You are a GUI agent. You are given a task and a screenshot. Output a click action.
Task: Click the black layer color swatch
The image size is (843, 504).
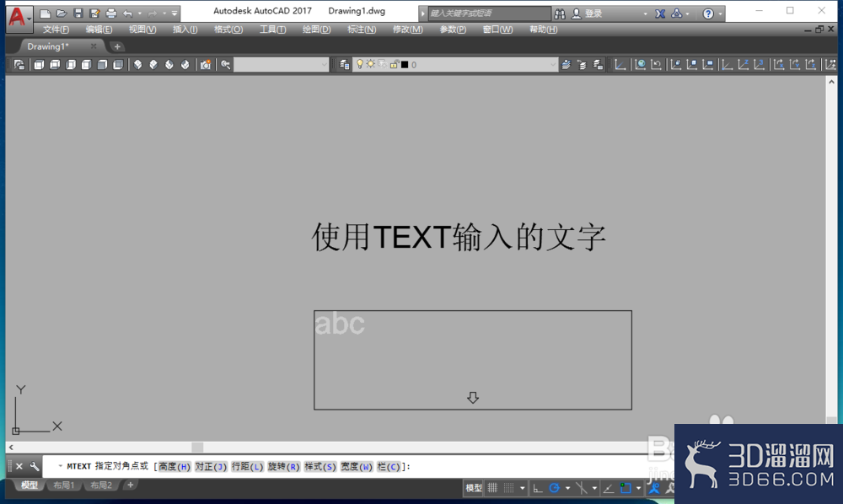point(405,65)
